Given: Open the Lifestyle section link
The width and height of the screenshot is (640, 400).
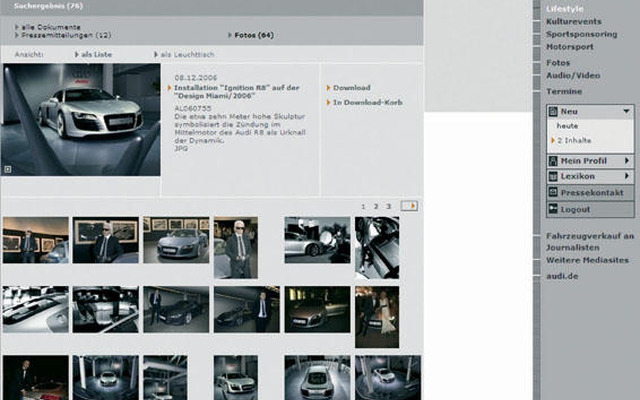Looking at the screenshot, I should pyautogui.click(x=564, y=9).
